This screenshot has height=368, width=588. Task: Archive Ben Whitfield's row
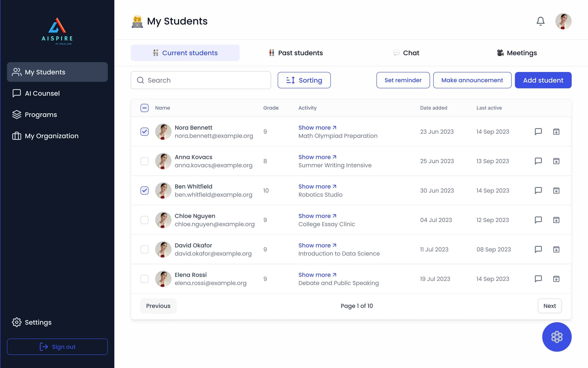(x=556, y=191)
